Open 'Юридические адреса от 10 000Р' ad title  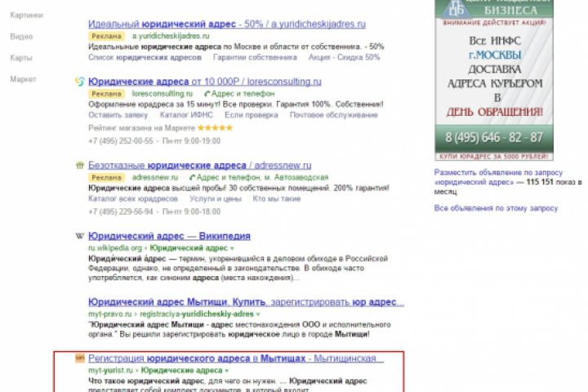click(205, 82)
